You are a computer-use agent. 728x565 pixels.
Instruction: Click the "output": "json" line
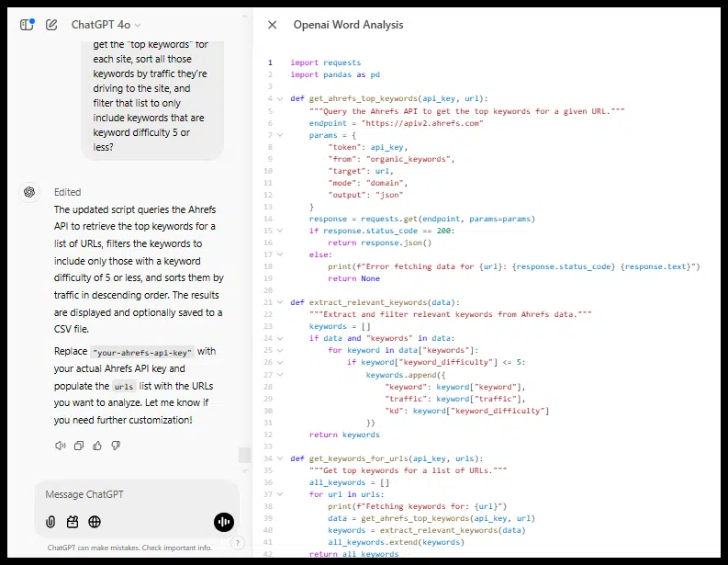click(x=365, y=195)
